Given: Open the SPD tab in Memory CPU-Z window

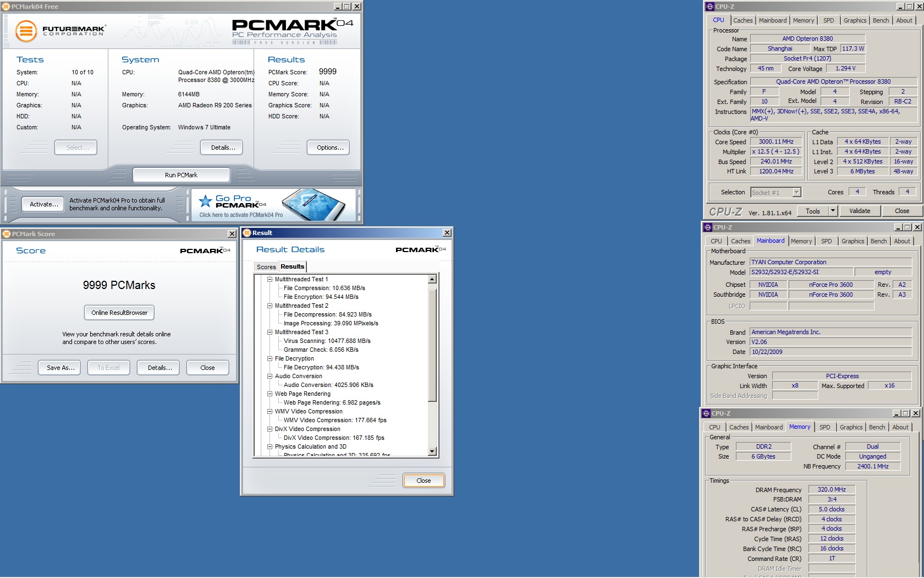Looking at the screenshot, I should coord(825,427).
